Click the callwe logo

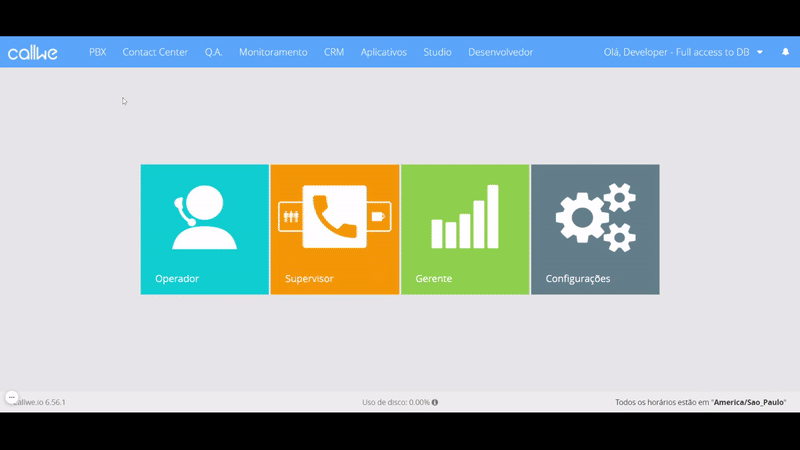[33, 53]
